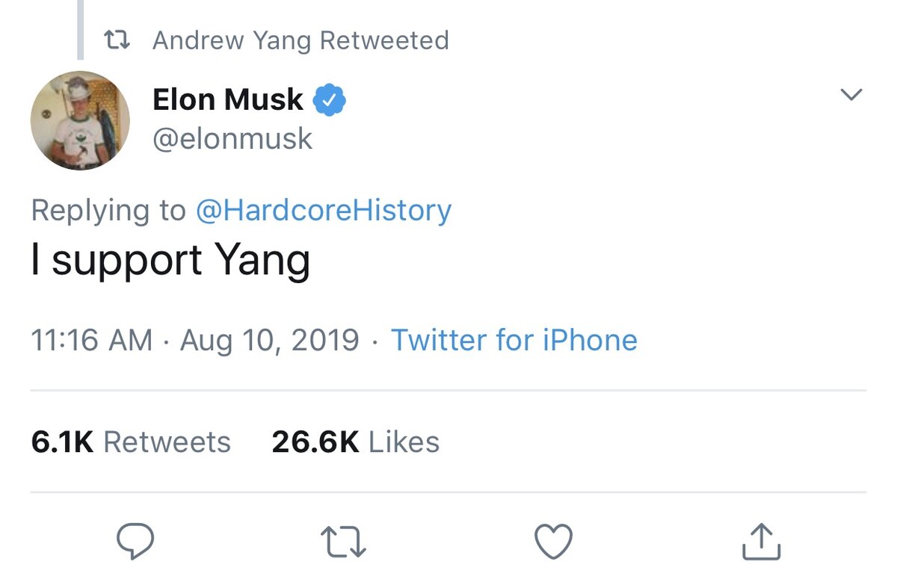Image resolution: width=897 pixels, height=588 pixels.
Task: Click the small retweet icon beside Andrew Yang
Action: click(117, 40)
